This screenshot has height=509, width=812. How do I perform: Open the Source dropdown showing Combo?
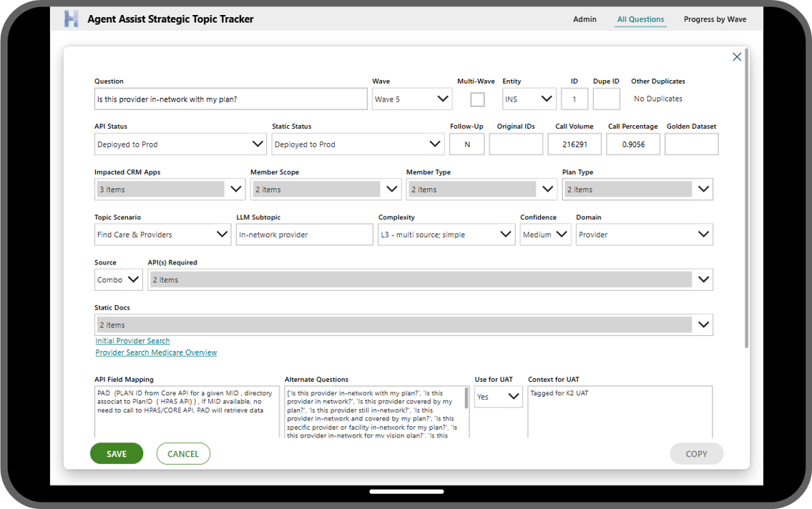point(119,280)
